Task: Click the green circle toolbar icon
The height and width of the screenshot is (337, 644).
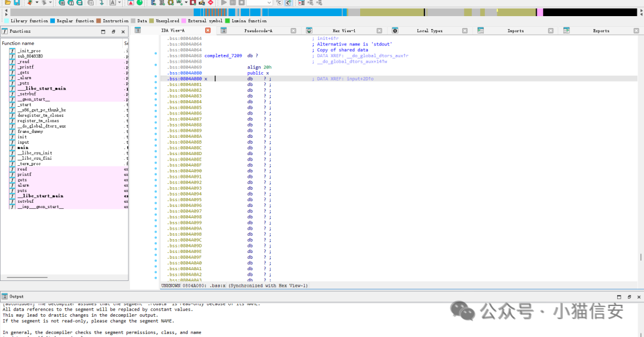Action: coord(140,2)
